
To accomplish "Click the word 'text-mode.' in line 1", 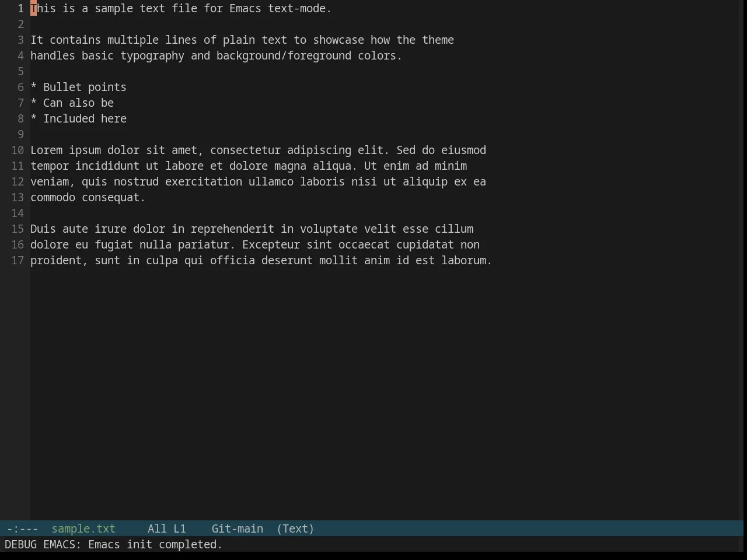I will pyautogui.click(x=300, y=8).
